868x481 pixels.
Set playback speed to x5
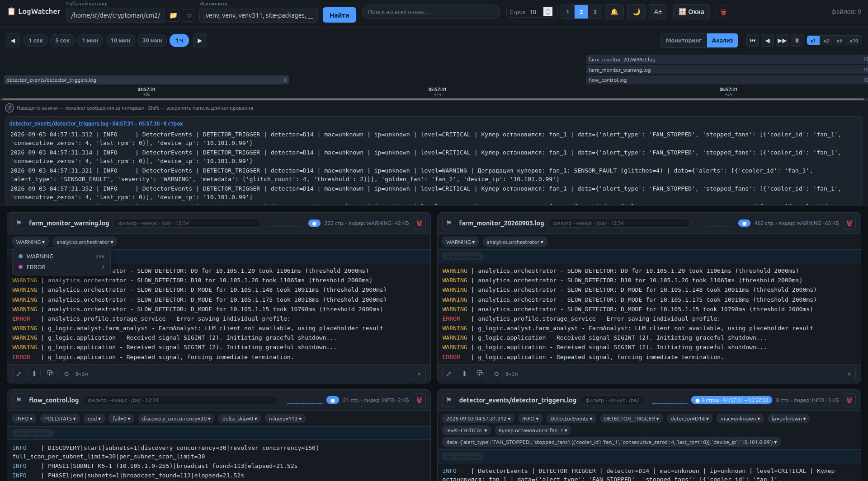[x=839, y=41]
